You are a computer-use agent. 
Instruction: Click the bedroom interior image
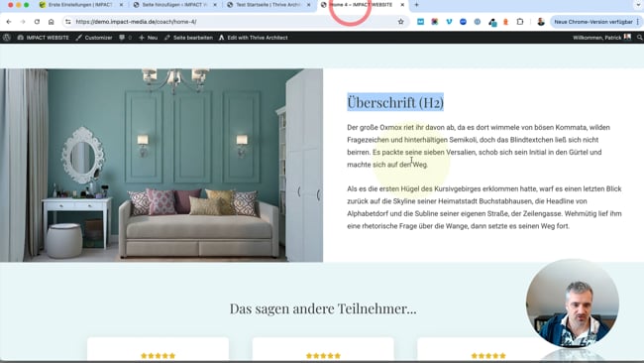click(161, 165)
